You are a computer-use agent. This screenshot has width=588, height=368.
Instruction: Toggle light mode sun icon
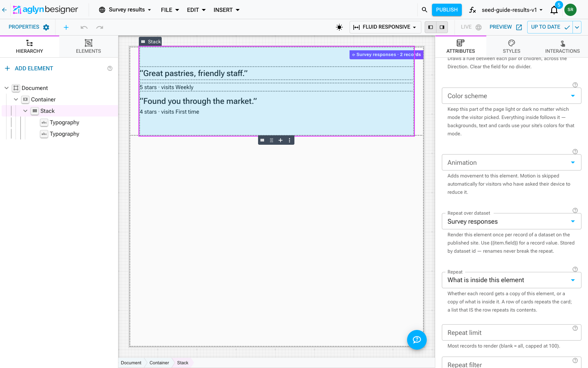339,27
